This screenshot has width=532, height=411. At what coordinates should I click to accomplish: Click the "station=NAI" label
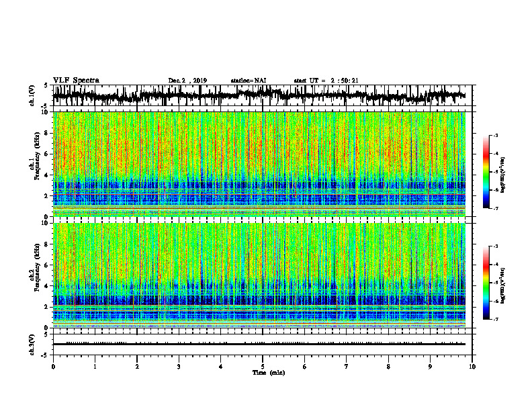[x=249, y=81]
